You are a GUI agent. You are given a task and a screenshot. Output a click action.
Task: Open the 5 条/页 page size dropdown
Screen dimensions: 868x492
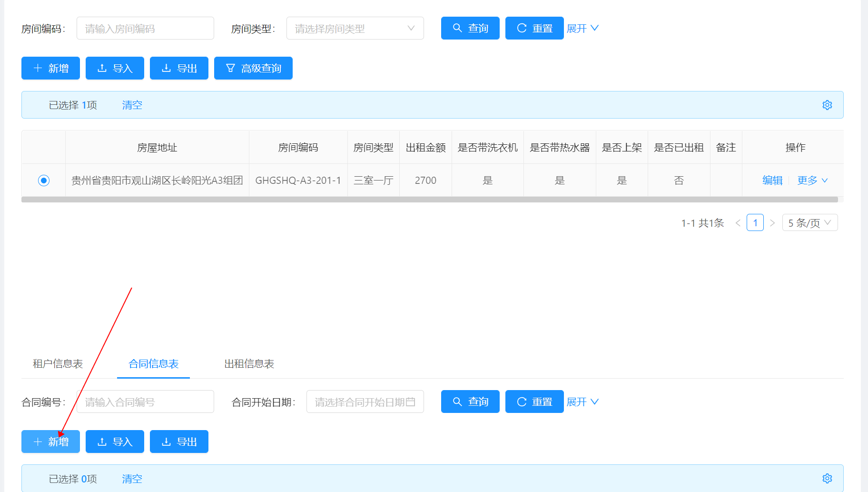tap(810, 222)
